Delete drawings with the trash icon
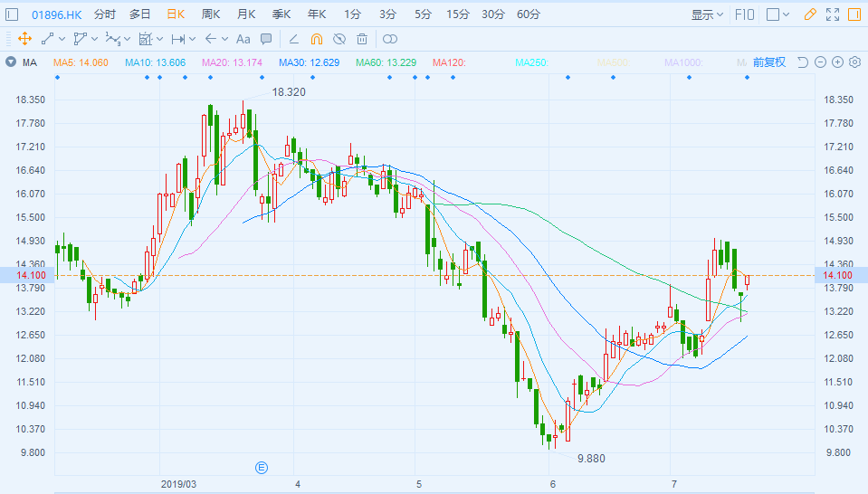 (x=362, y=39)
